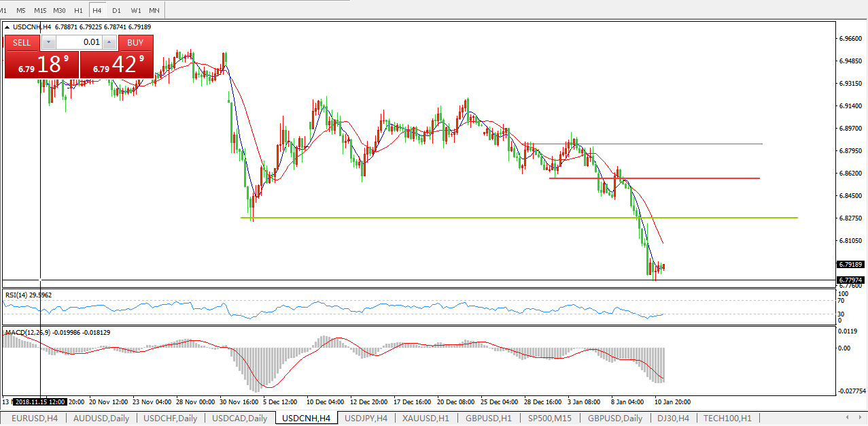Open the SP500,M15 chart tab
The image size is (868, 426).
549,418
